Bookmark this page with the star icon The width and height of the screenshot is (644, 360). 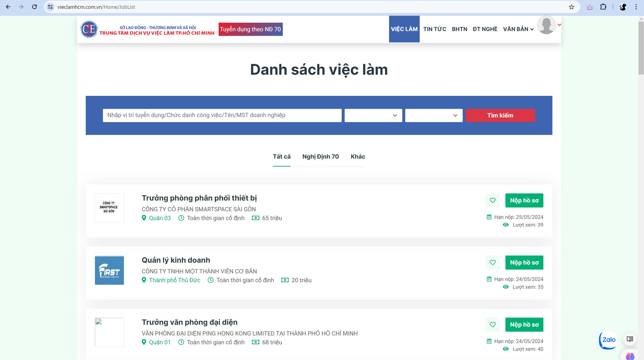pyautogui.click(x=572, y=7)
